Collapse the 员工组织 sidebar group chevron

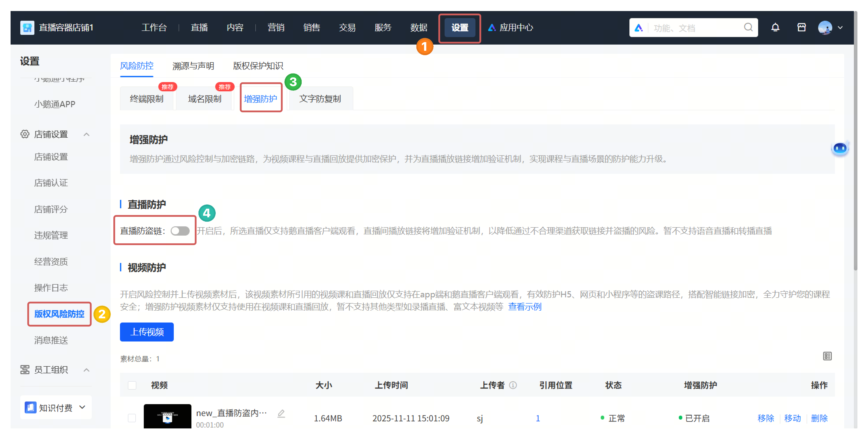tap(86, 370)
